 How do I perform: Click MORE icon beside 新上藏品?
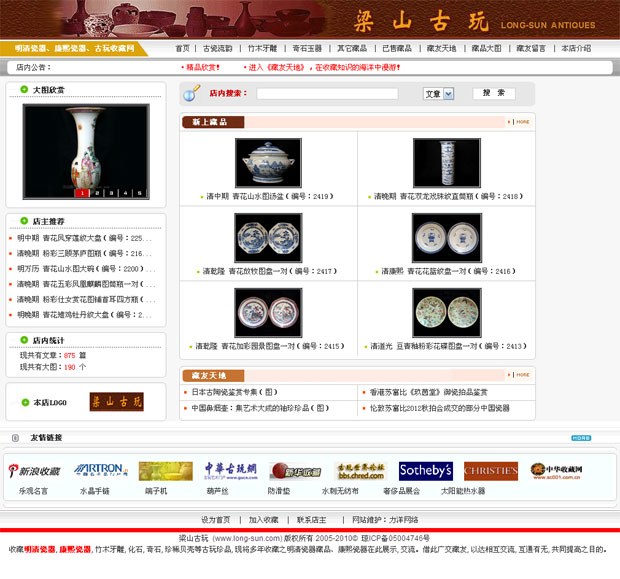[x=521, y=122]
